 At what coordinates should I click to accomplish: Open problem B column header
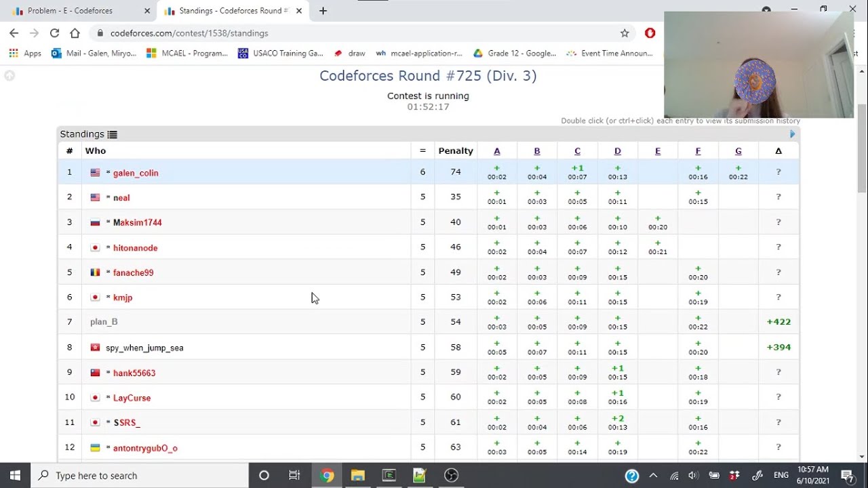(537, 150)
